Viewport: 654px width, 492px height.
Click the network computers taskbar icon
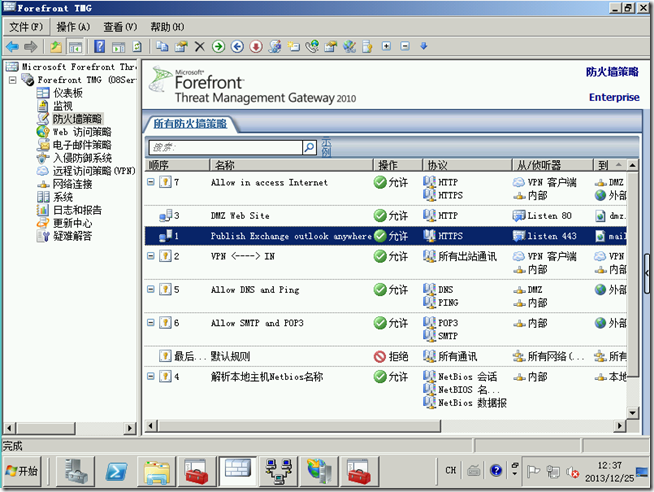coord(278,471)
